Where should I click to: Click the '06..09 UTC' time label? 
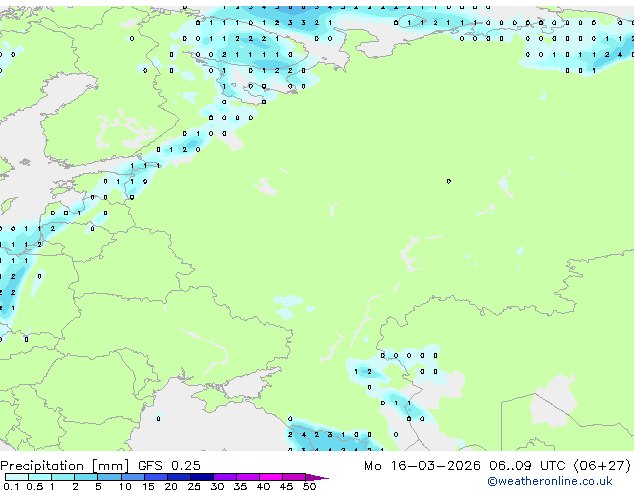[527, 465]
